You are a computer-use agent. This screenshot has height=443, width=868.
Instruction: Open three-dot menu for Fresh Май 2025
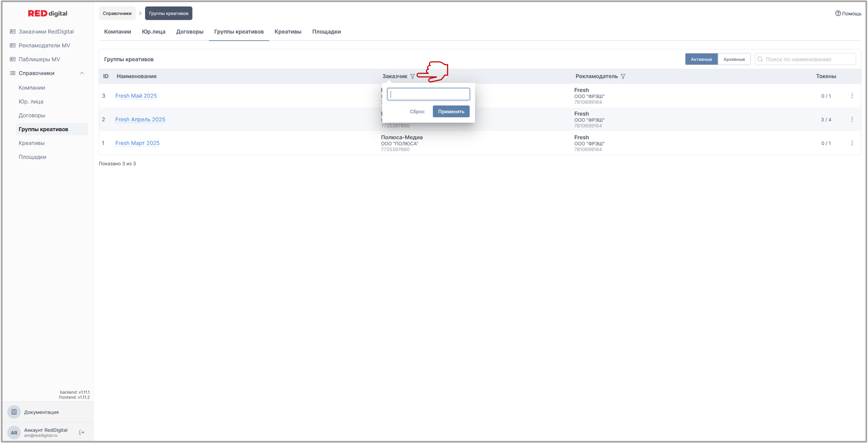tap(852, 96)
